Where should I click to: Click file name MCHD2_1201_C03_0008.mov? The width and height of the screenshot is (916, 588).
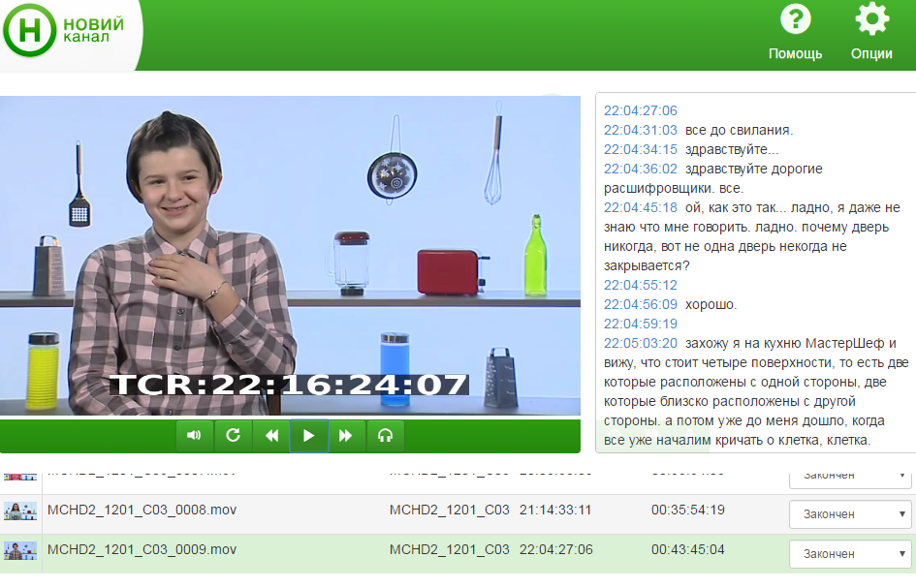click(142, 510)
